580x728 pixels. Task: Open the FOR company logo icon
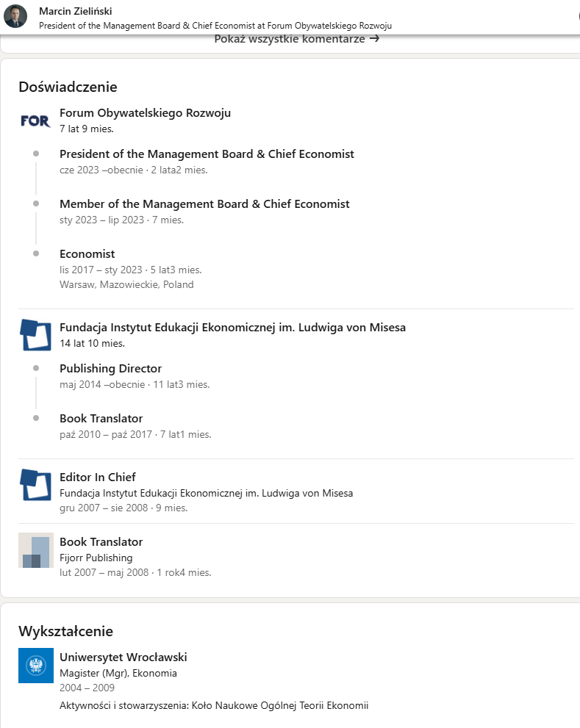tap(35, 120)
